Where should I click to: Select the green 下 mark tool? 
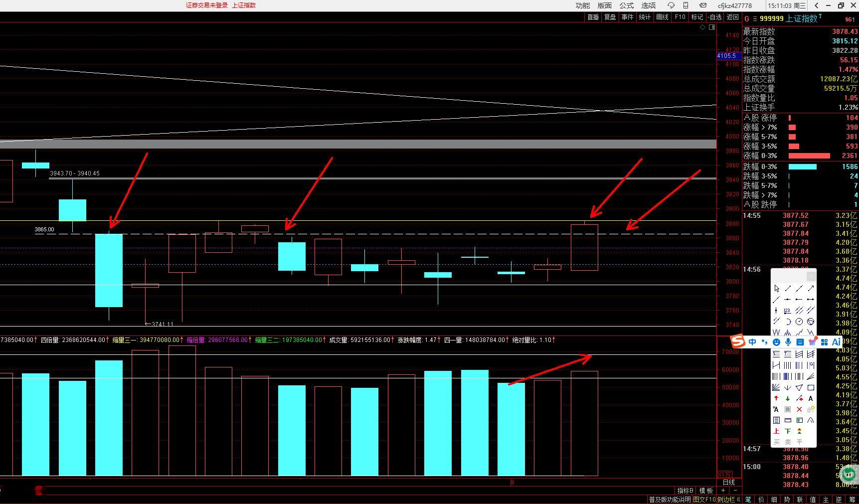pyautogui.click(x=788, y=431)
